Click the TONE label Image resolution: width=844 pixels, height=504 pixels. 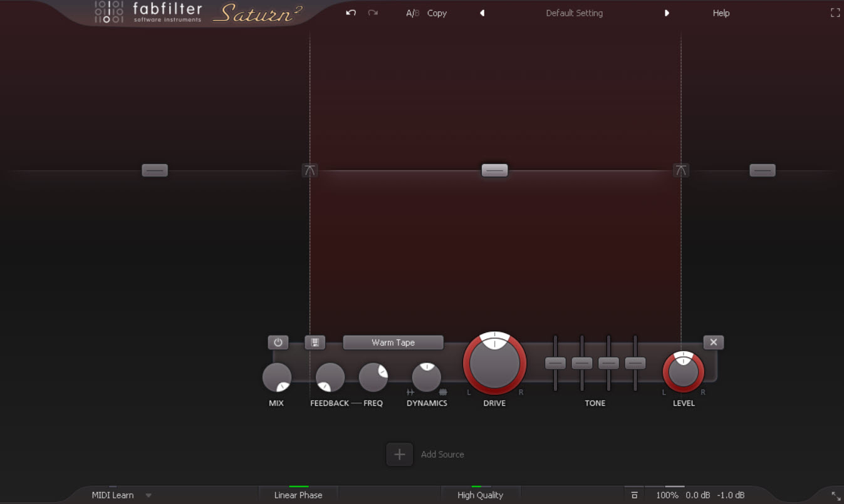tap(595, 403)
